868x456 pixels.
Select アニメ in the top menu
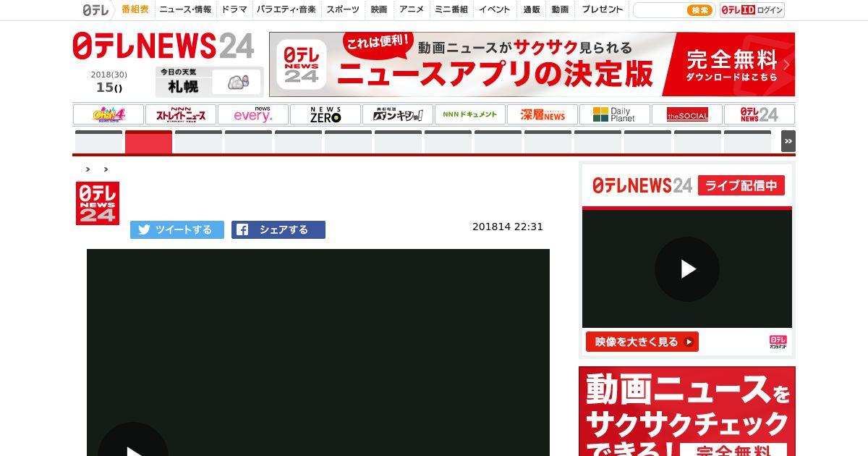412,9
